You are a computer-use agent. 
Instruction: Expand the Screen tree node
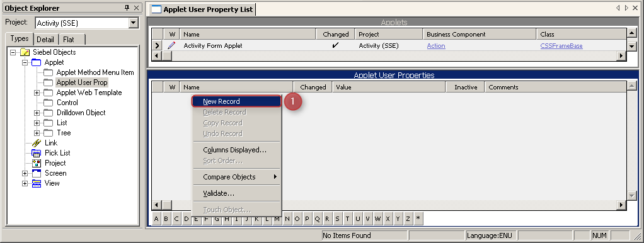pos(25,173)
